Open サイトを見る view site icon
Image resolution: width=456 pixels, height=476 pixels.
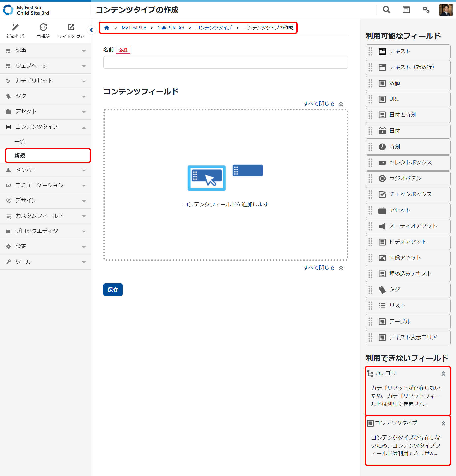tap(71, 27)
